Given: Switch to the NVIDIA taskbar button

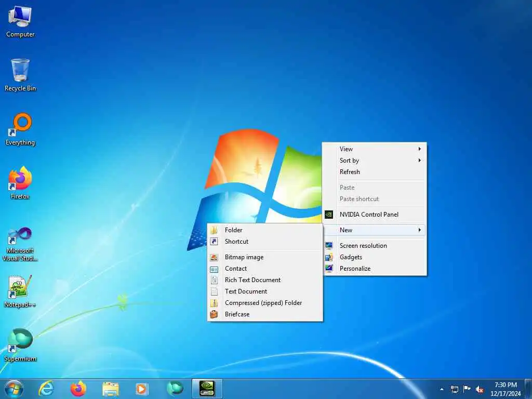Looking at the screenshot, I should point(207,389).
